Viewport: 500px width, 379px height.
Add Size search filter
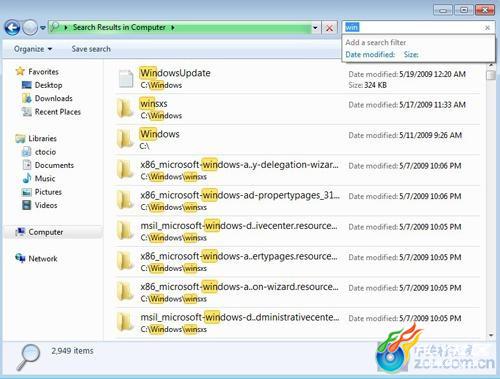(x=411, y=54)
